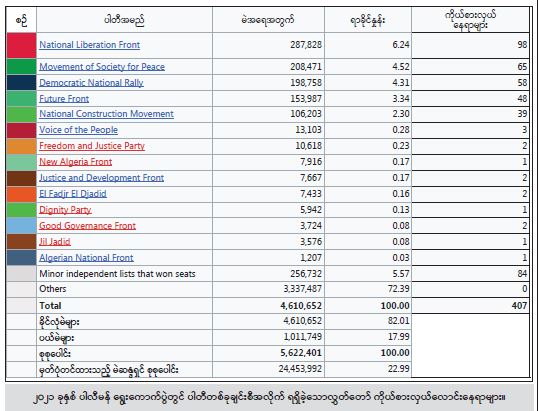Select National Construction Movement color swatch
This screenshot has width=538, height=411.
(21, 114)
